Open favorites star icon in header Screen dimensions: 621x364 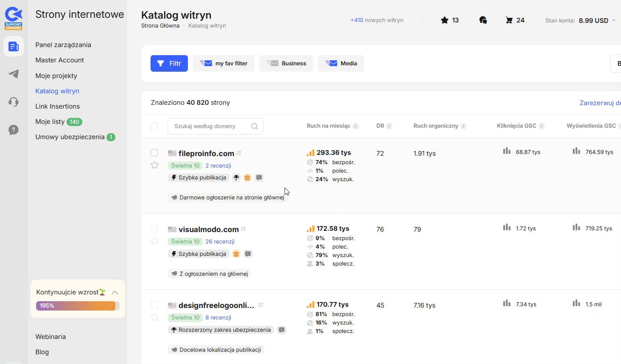pyautogui.click(x=445, y=20)
